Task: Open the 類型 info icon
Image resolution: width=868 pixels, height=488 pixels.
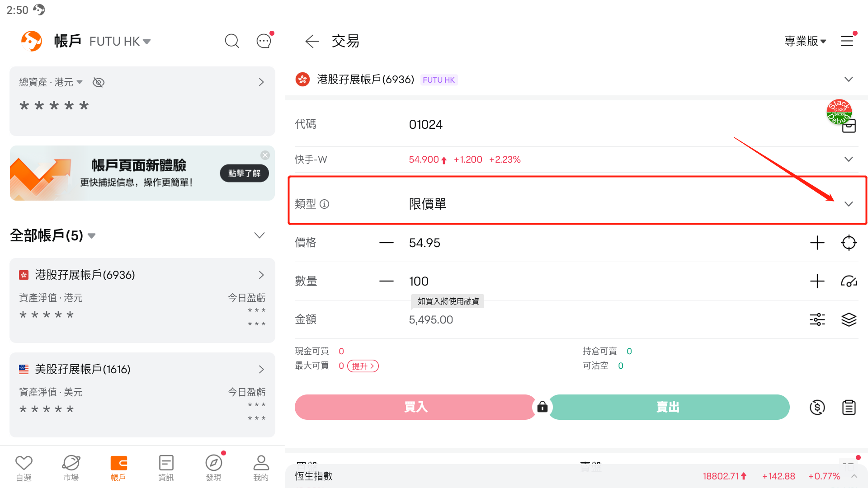Action: (x=325, y=204)
